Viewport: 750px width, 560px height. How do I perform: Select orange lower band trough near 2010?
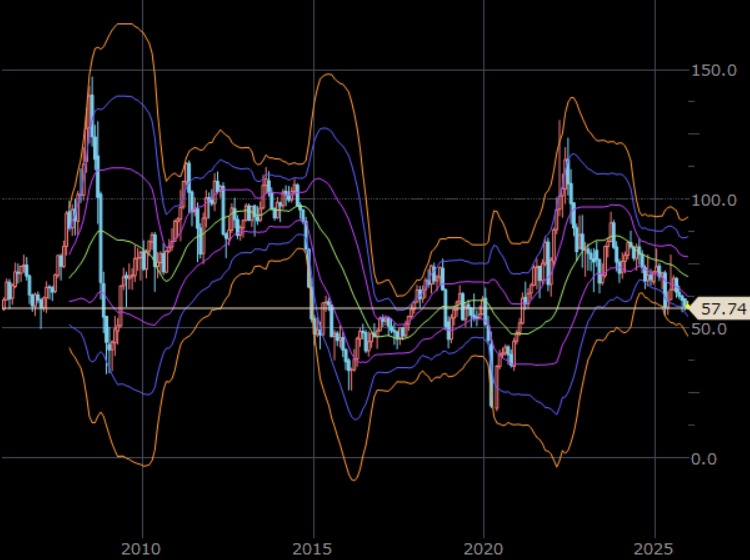[143, 465]
